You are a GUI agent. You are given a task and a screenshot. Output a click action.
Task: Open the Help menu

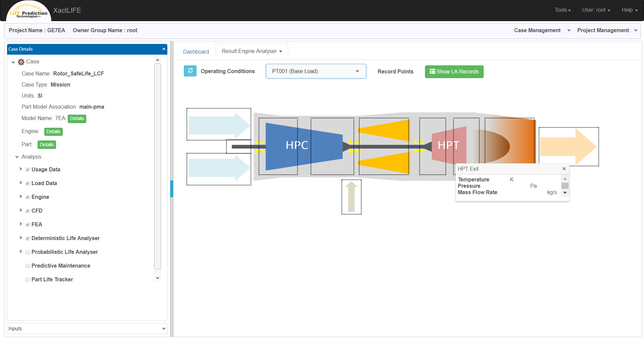tap(630, 10)
